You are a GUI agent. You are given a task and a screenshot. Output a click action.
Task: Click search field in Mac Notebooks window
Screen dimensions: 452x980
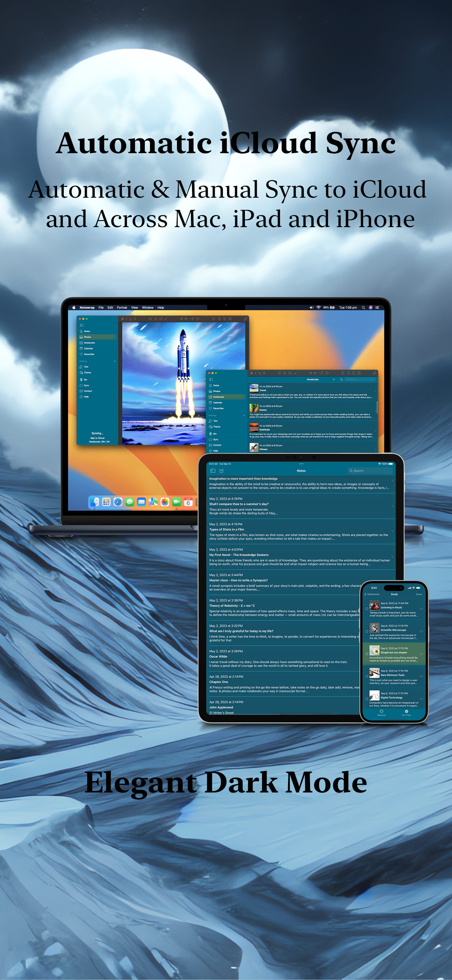point(360,379)
